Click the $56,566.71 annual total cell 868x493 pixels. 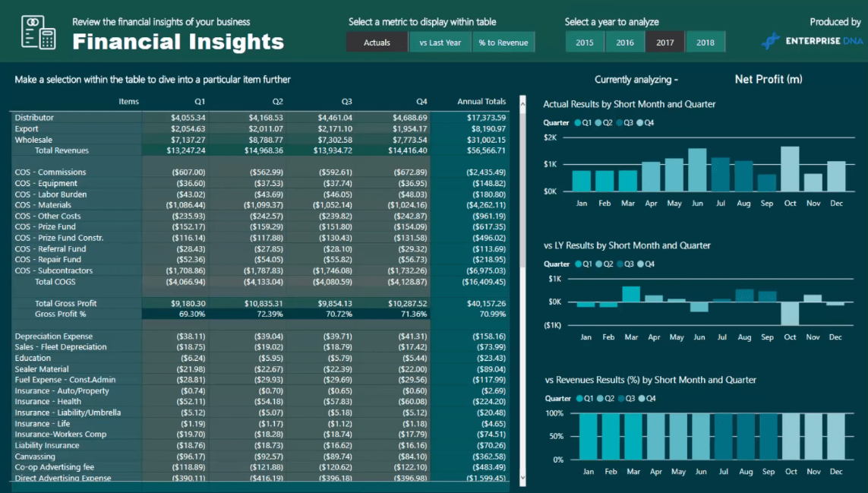(486, 150)
